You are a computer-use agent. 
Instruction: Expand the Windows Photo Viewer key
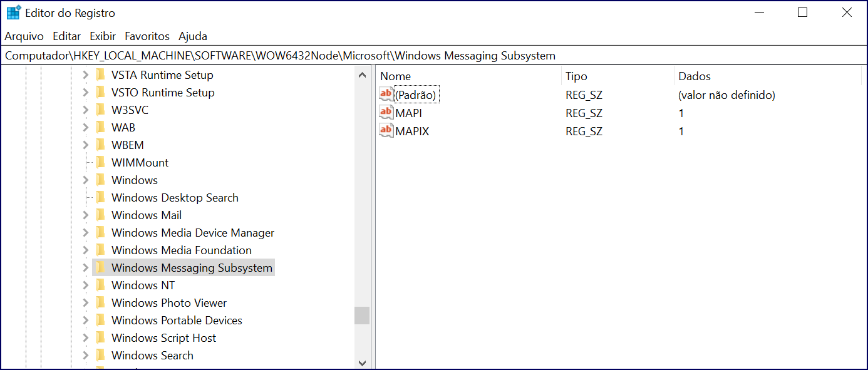tap(86, 303)
